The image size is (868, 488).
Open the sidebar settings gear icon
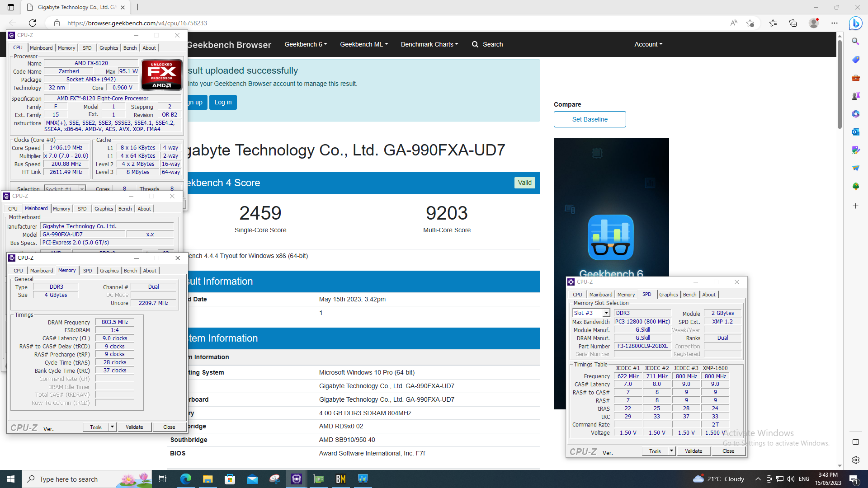[x=855, y=460]
